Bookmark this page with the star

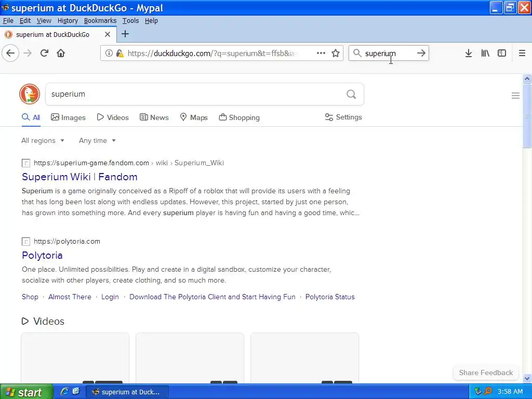[336, 54]
